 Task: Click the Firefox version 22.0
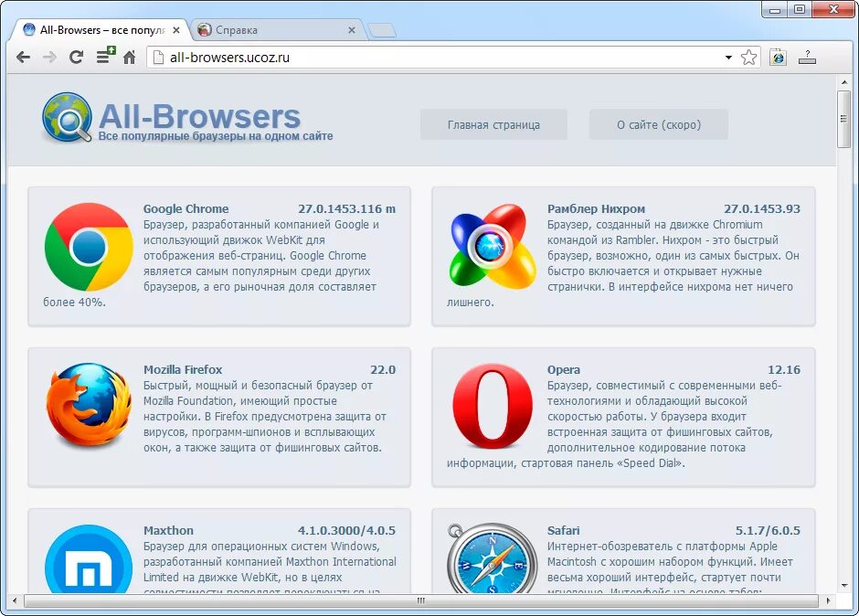[383, 370]
